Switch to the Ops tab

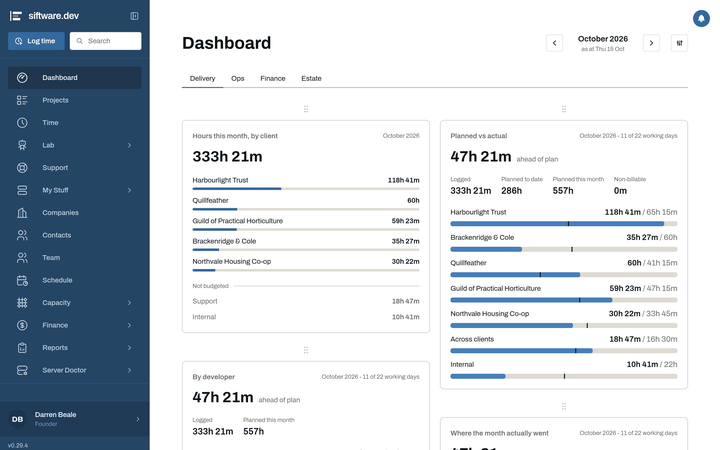[x=237, y=79]
